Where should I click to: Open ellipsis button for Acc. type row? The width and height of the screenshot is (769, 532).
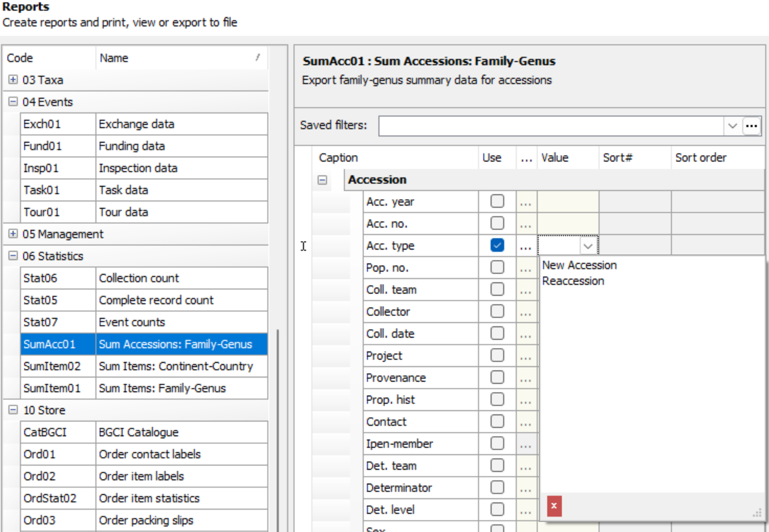526,246
